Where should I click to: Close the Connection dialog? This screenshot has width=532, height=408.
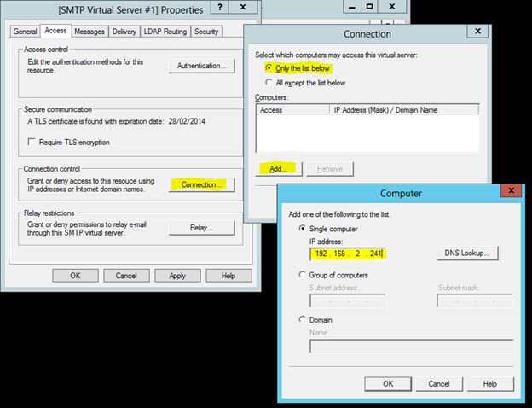(x=477, y=32)
